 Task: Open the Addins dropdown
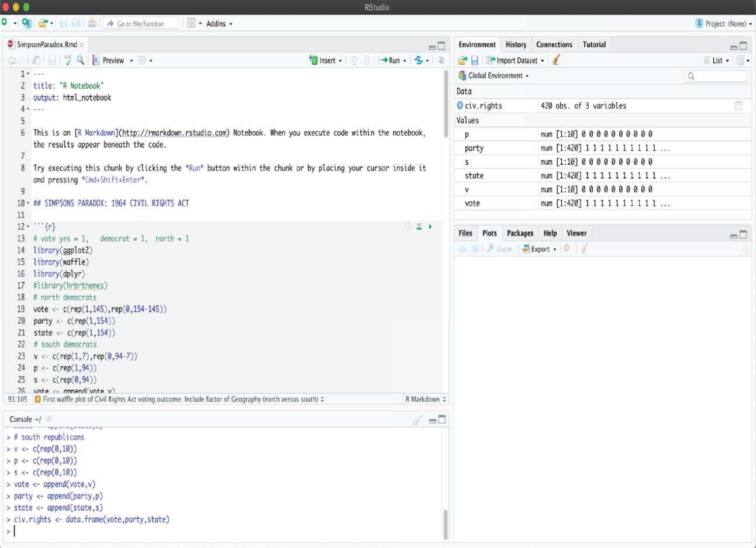point(219,23)
